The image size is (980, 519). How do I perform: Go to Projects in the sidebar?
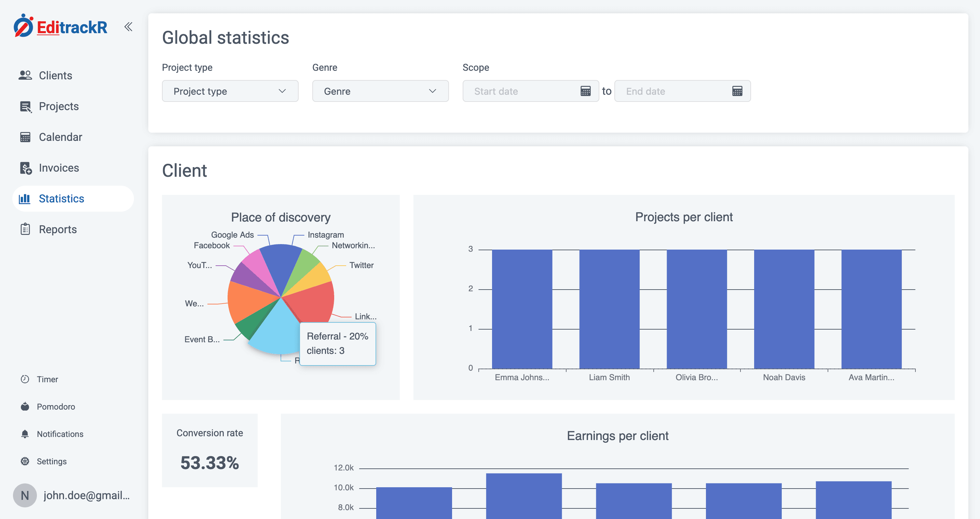click(x=58, y=106)
